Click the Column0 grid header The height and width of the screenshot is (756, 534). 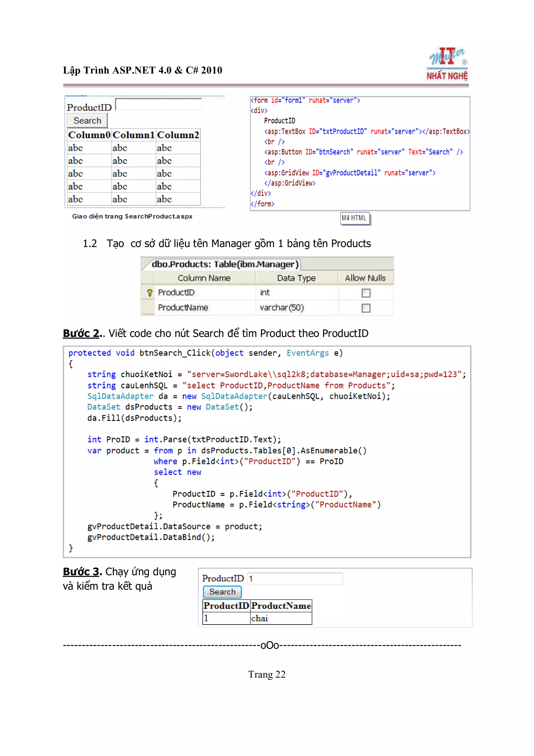click(x=89, y=135)
